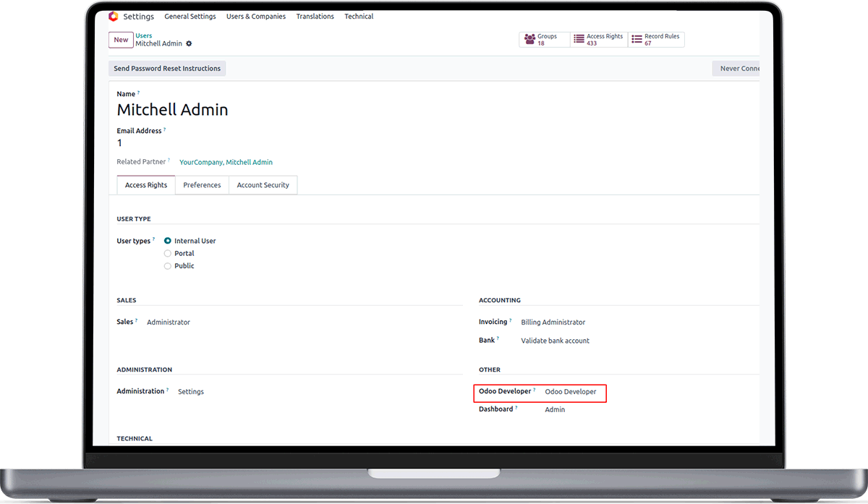Show help tooltip for Invoicing field
Image resolution: width=868 pixels, height=504 pixels.
click(510, 320)
